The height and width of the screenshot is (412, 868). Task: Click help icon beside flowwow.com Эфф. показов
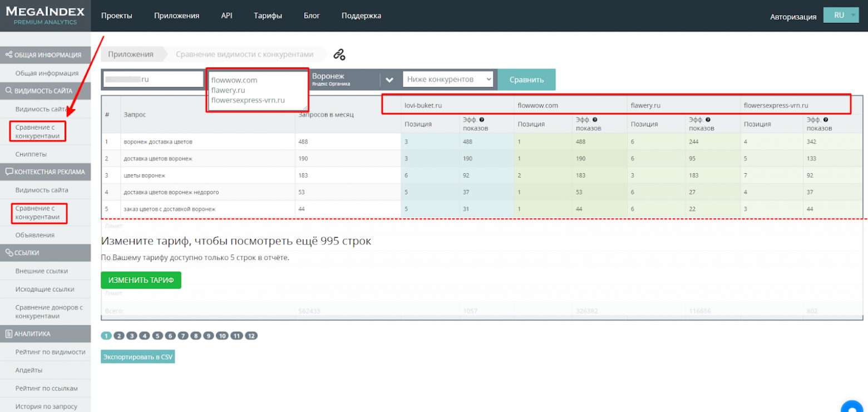tap(595, 120)
